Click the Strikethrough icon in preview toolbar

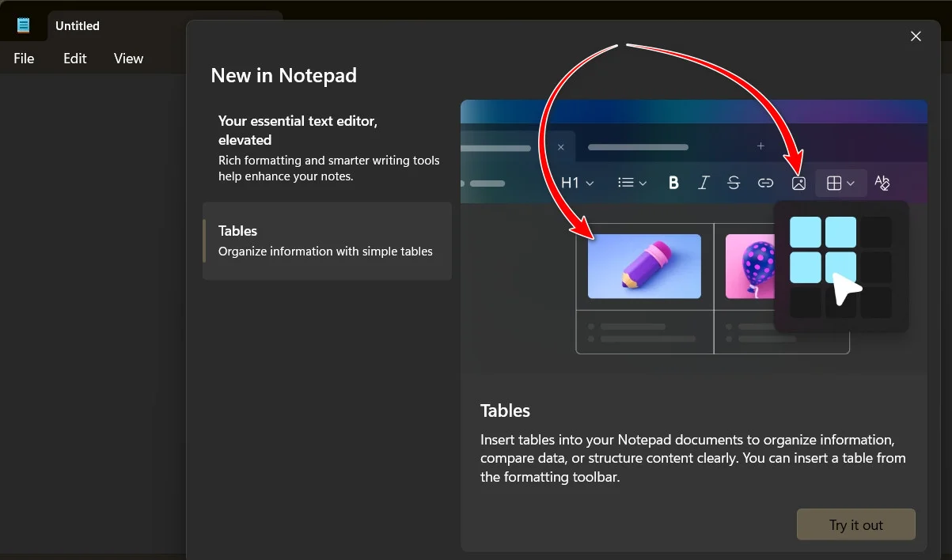(x=734, y=183)
